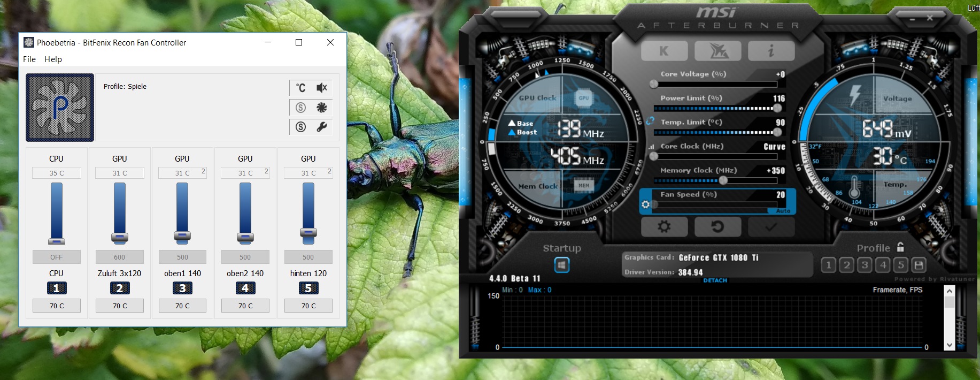Close the MSI Afterburner window
This screenshot has height=380, width=980.
click(930, 18)
